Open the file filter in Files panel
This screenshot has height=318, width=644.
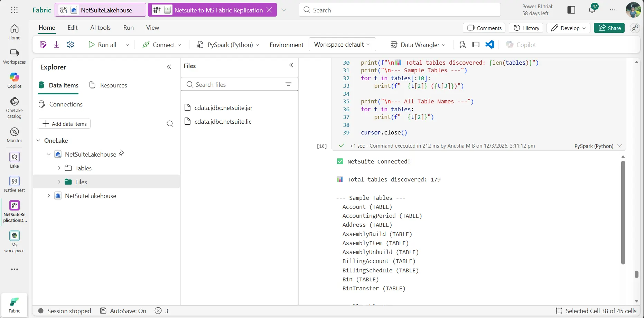point(289,84)
